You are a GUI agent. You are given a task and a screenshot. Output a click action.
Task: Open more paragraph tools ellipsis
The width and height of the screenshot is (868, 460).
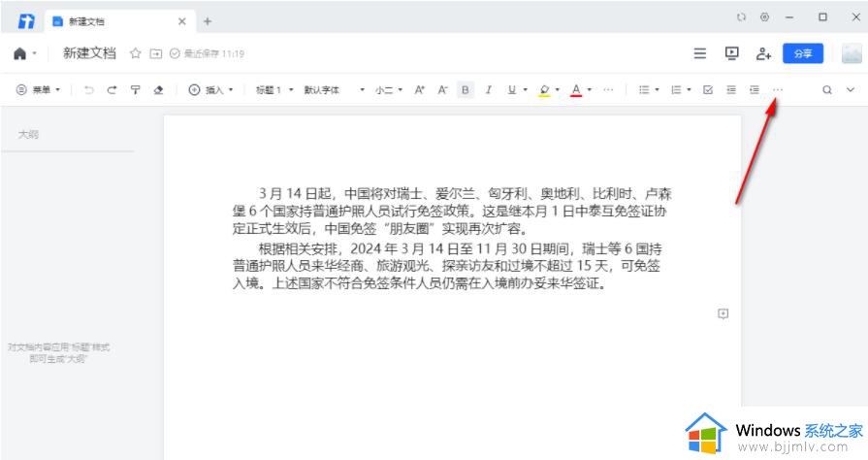coord(778,90)
